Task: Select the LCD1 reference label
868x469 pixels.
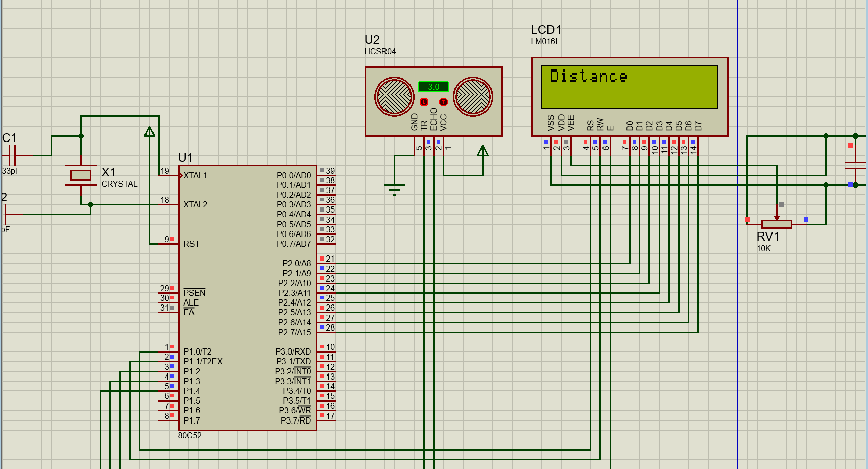Action: pos(546,30)
